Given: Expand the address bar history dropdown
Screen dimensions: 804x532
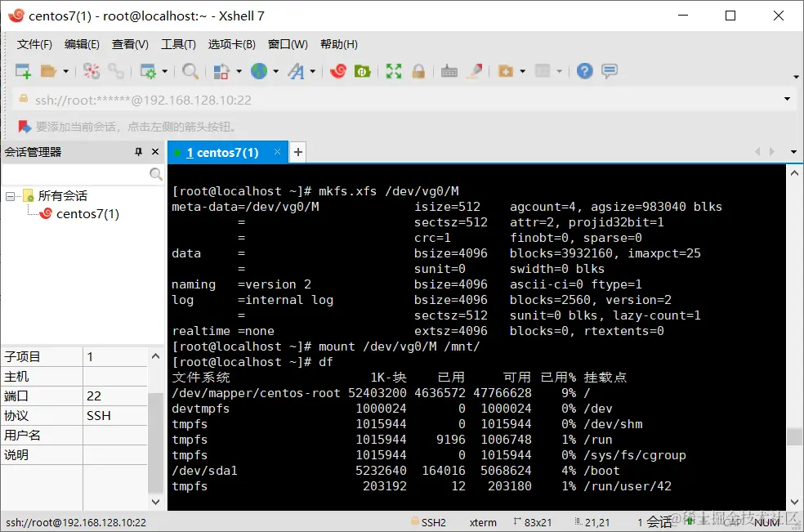Looking at the screenshot, I should 787,99.
